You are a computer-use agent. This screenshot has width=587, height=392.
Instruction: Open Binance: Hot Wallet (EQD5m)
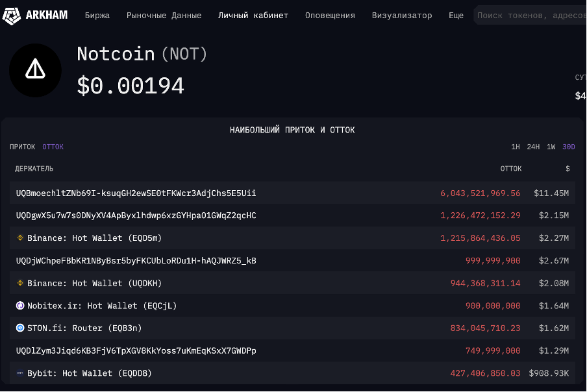[x=94, y=238]
